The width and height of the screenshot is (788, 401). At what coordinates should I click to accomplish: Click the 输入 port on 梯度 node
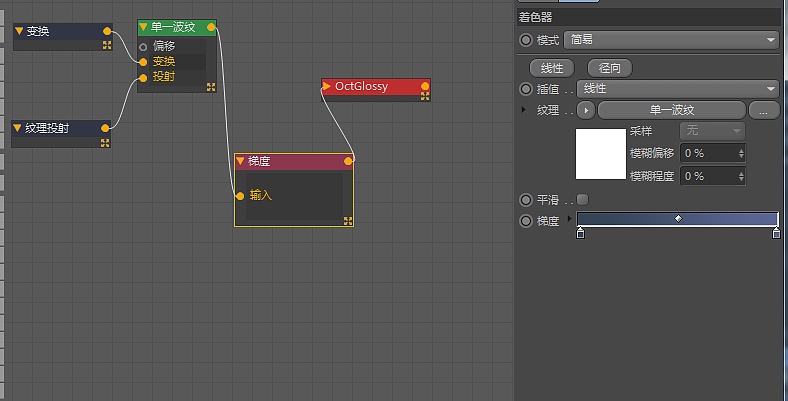tap(240, 196)
